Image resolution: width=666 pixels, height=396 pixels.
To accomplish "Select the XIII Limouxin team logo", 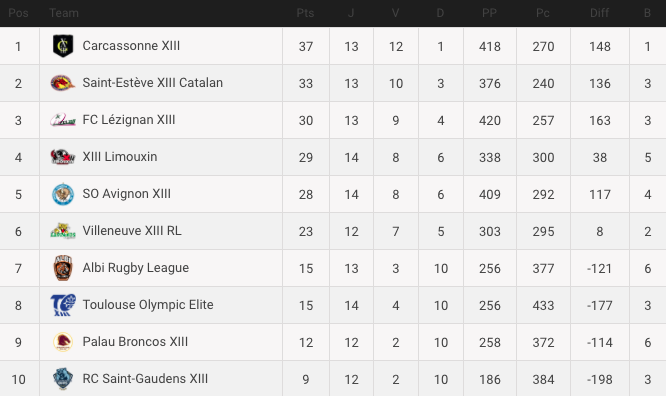I will click(63, 157).
